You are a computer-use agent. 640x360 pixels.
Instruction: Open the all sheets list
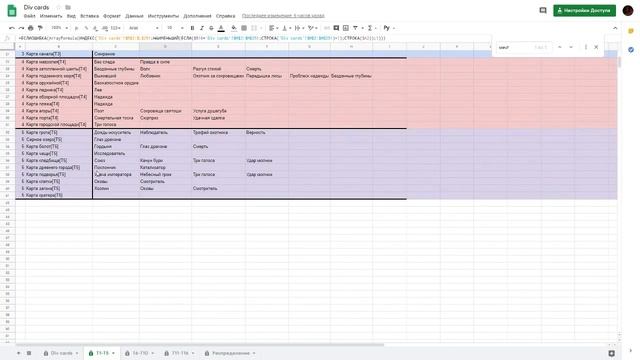click(x=29, y=353)
